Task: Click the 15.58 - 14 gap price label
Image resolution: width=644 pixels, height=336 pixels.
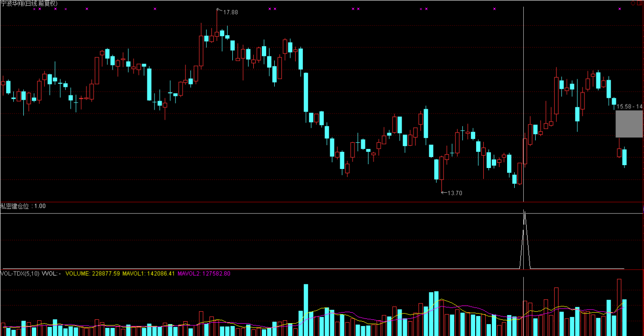Action: (629, 106)
